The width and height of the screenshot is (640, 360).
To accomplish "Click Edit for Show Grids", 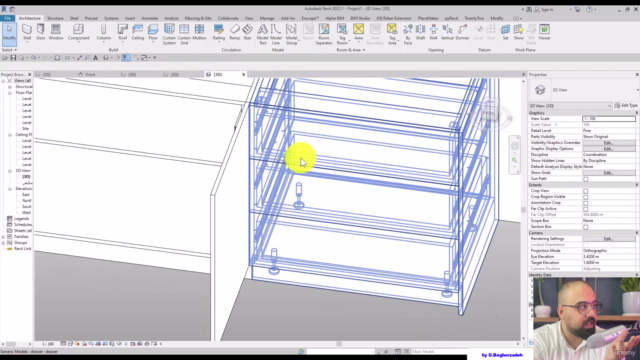I will [x=609, y=173].
